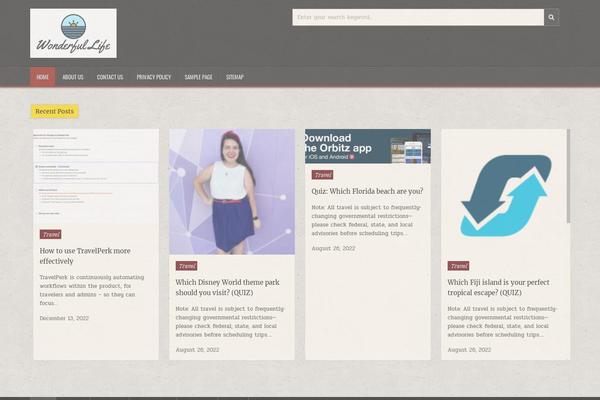
Task: Click August 26, 2022 date under Florida post
Action: [333, 248]
